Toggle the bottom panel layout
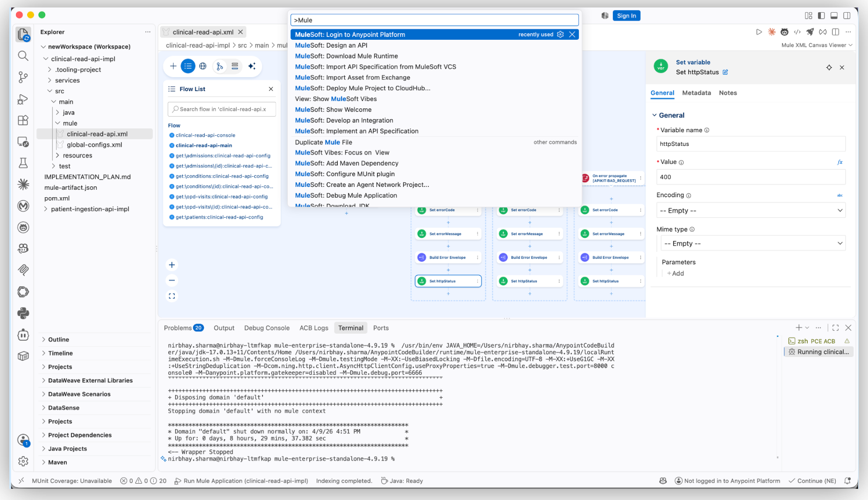868x500 pixels. pos(834,15)
